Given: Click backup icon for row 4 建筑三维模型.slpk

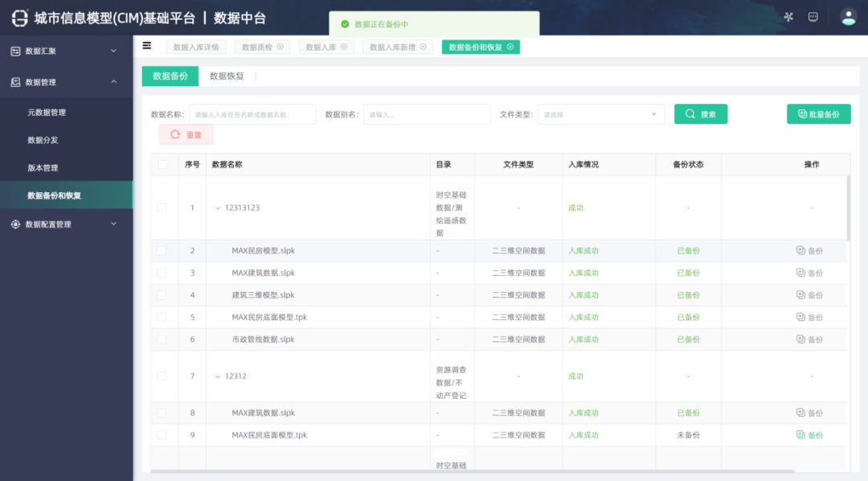Looking at the screenshot, I should point(800,294).
